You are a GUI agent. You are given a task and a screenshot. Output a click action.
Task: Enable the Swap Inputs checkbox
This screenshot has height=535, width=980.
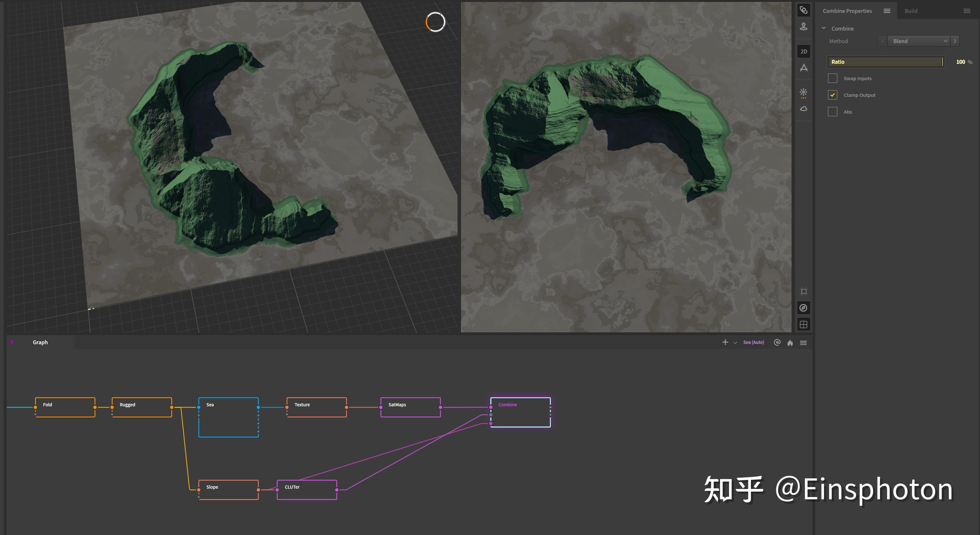[832, 78]
